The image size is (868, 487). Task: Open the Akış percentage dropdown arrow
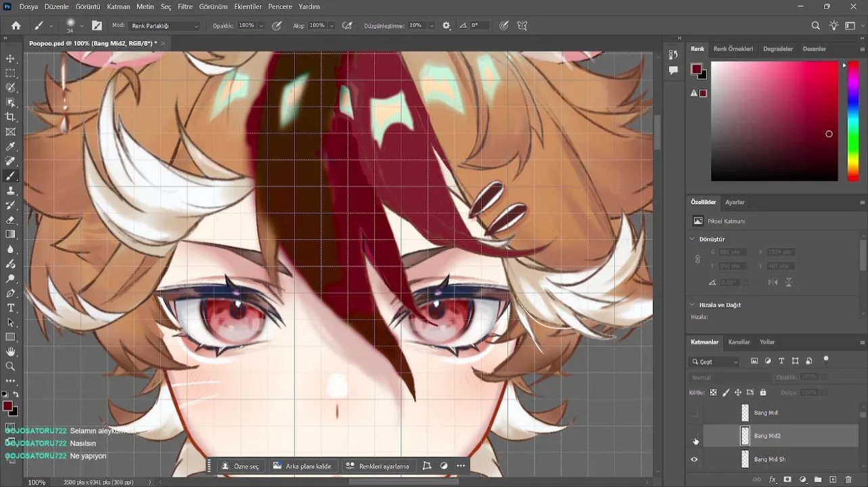tap(332, 26)
